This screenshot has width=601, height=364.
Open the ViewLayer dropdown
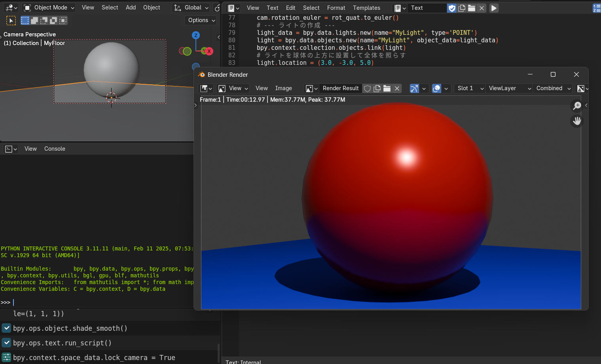click(509, 88)
